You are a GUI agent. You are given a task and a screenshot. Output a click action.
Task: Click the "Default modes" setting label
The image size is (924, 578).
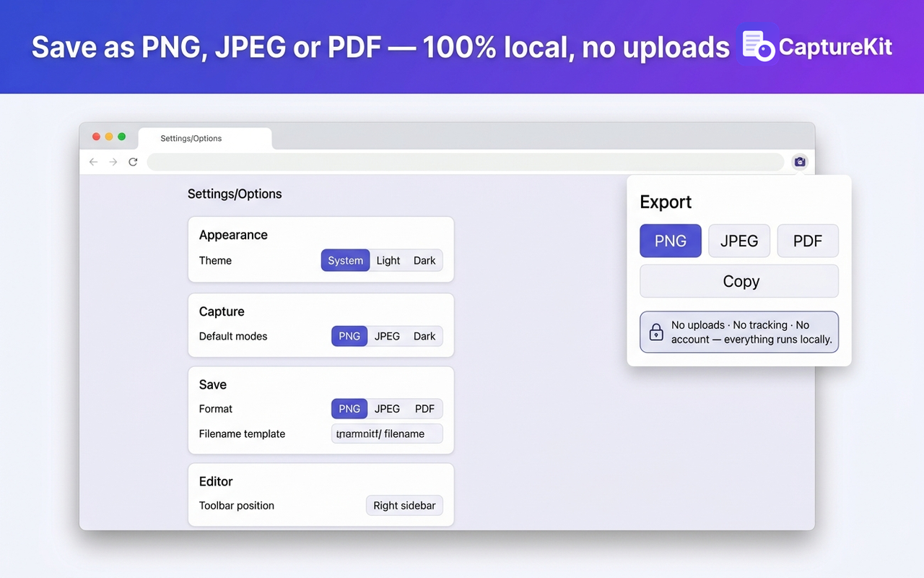pyautogui.click(x=233, y=336)
